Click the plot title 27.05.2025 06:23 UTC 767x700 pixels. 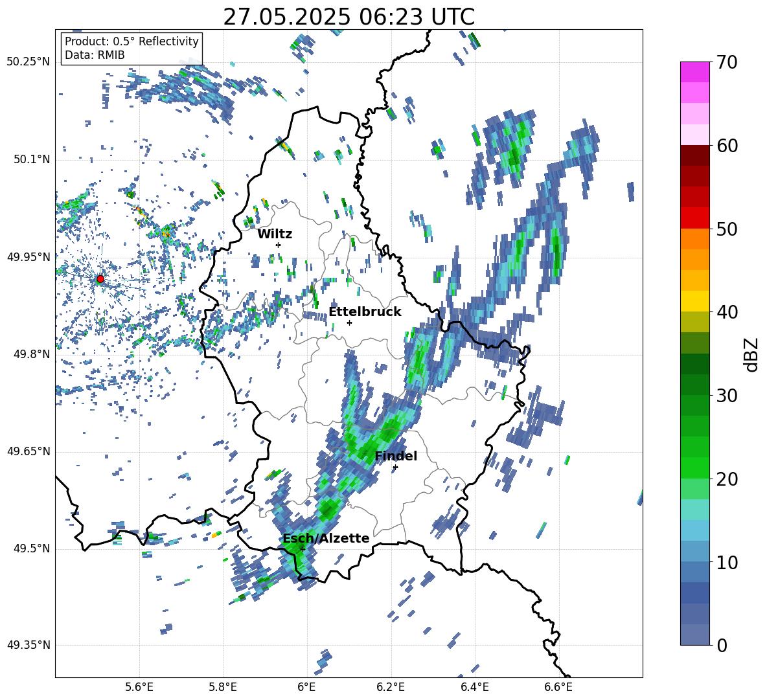point(349,17)
